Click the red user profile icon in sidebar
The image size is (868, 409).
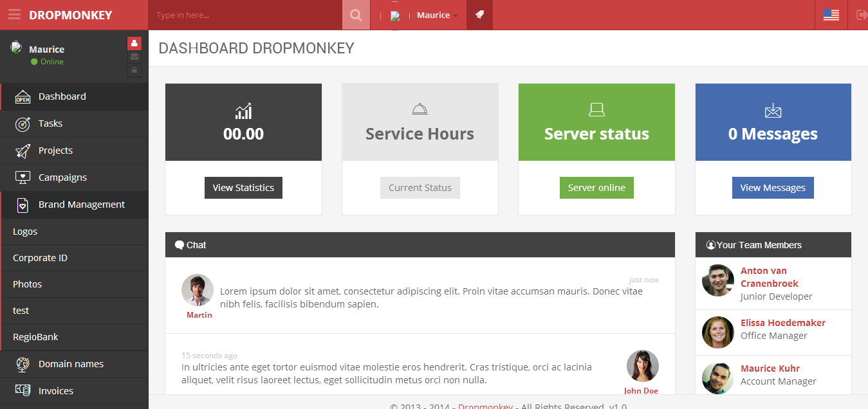coord(134,43)
